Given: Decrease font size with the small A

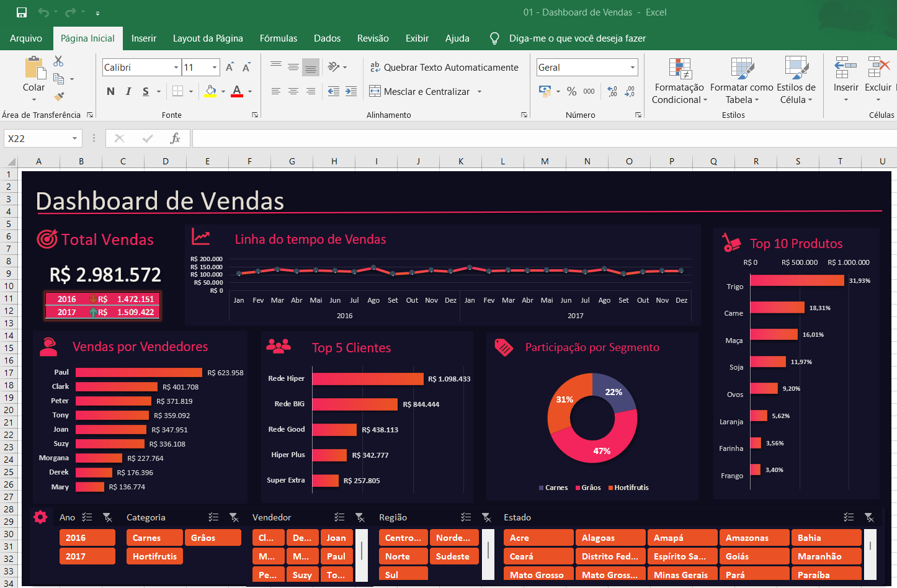Looking at the screenshot, I should pos(246,67).
